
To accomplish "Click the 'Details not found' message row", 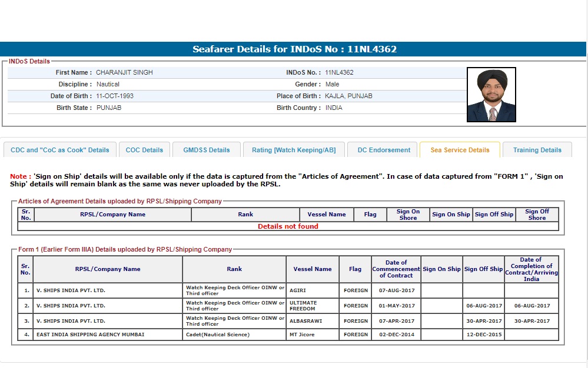I will click(288, 226).
